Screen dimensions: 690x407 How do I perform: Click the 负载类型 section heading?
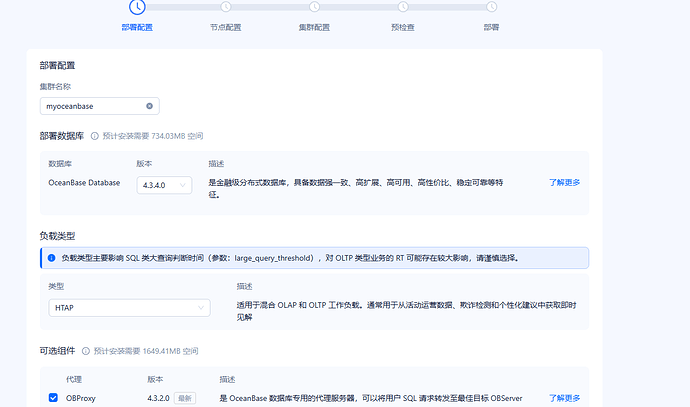[57, 236]
